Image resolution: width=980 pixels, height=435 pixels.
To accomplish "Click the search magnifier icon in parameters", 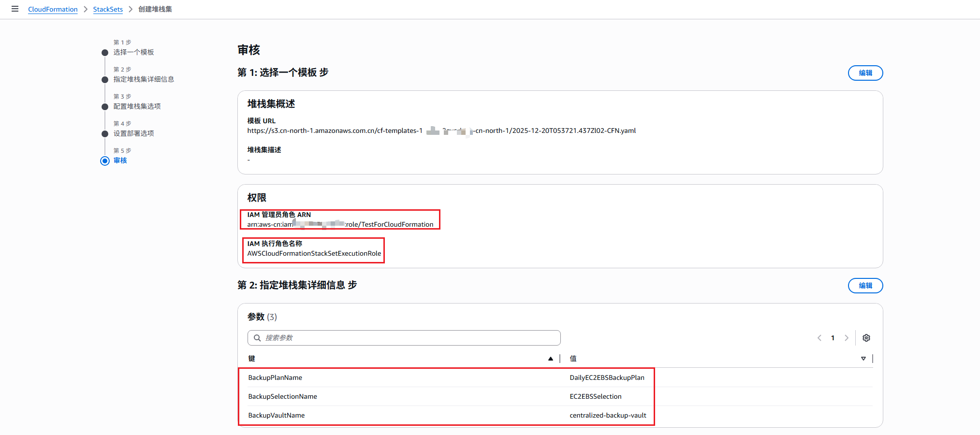I will (x=257, y=338).
